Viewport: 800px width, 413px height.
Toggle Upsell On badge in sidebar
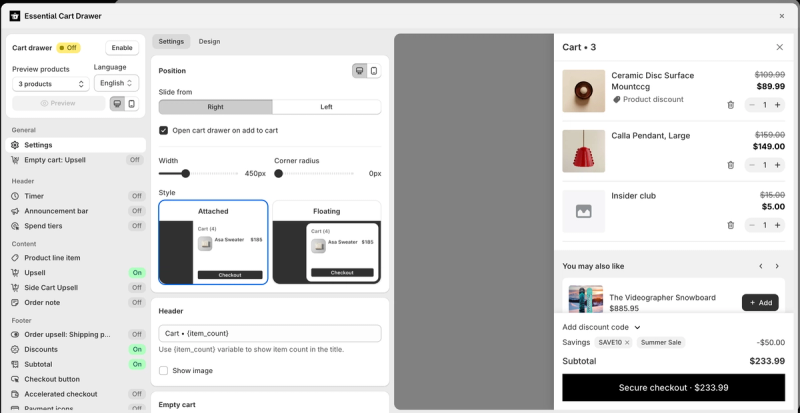point(137,273)
